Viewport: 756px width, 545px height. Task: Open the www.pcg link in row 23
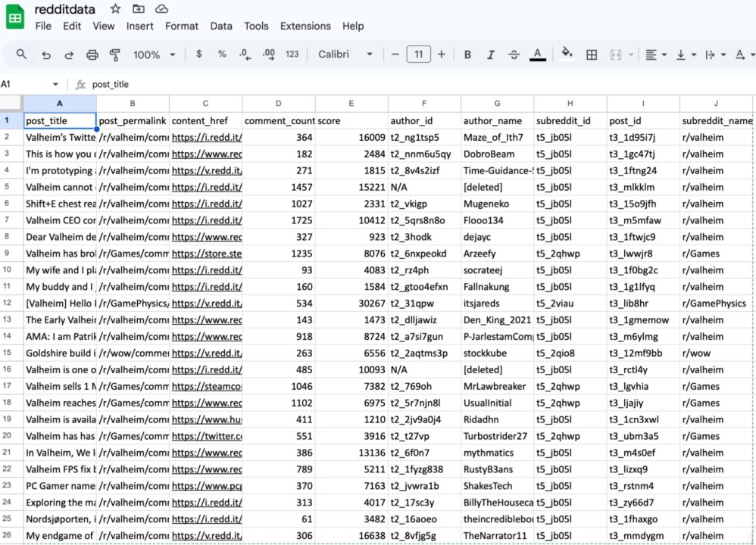(207, 486)
